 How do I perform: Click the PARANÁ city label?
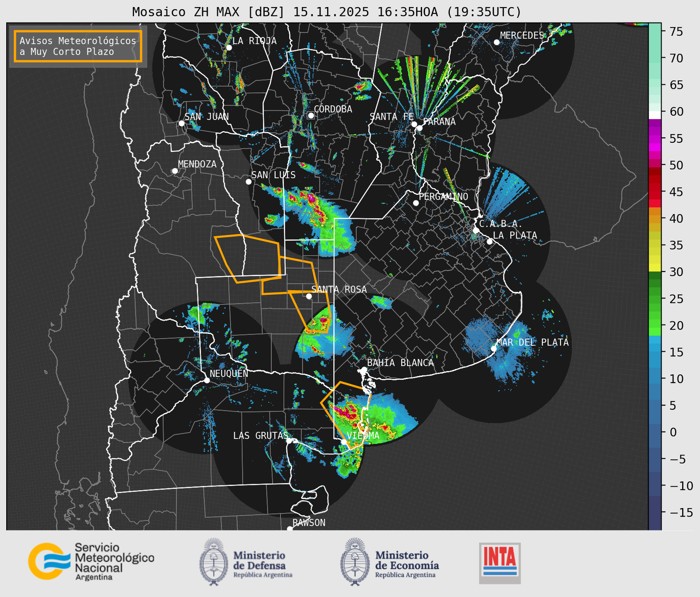tap(439, 122)
